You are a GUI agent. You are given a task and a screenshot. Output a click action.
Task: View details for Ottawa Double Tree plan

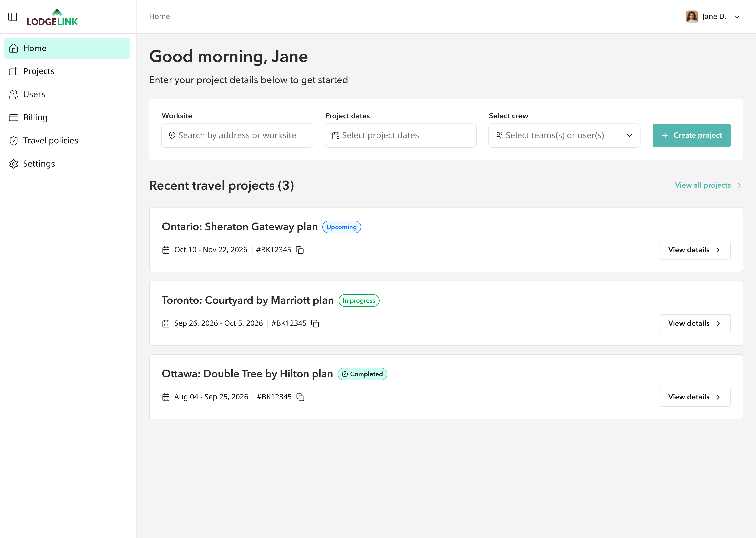[x=695, y=397]
